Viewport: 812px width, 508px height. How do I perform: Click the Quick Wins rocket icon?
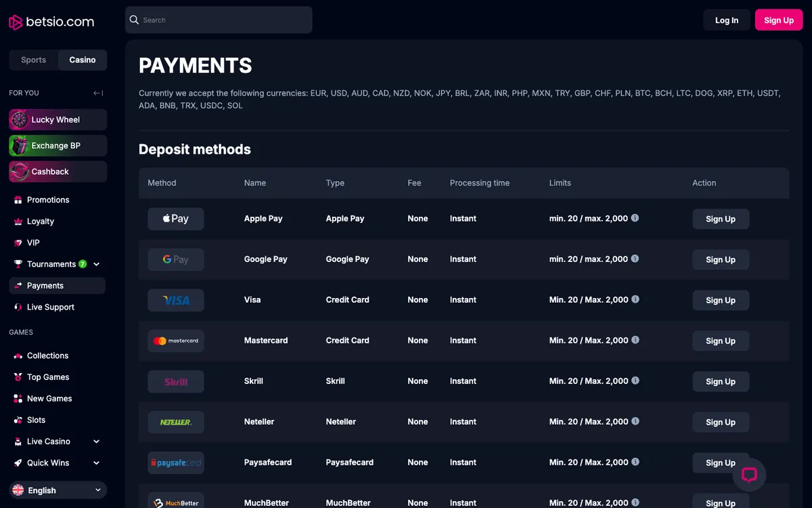pyautogui.click(x=18, y=463)
